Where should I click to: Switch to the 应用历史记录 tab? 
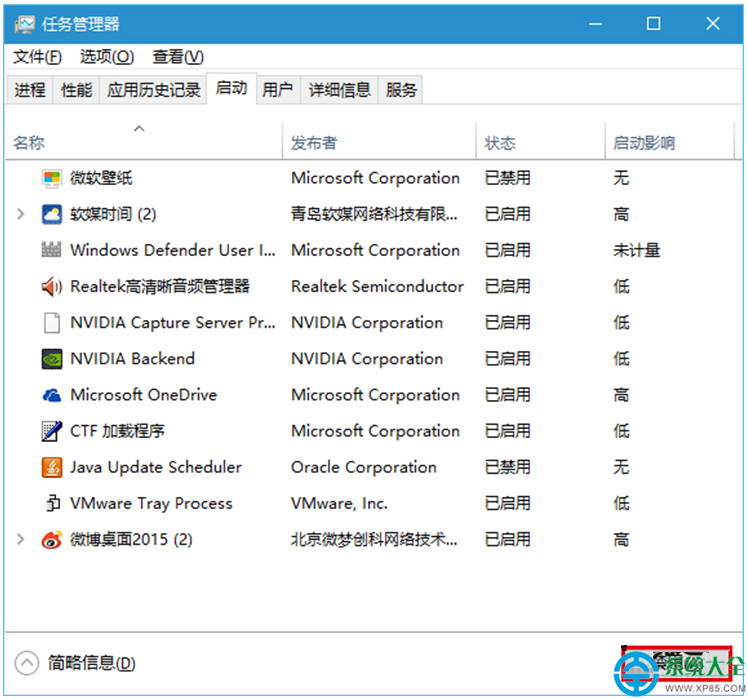pos(153,90)
